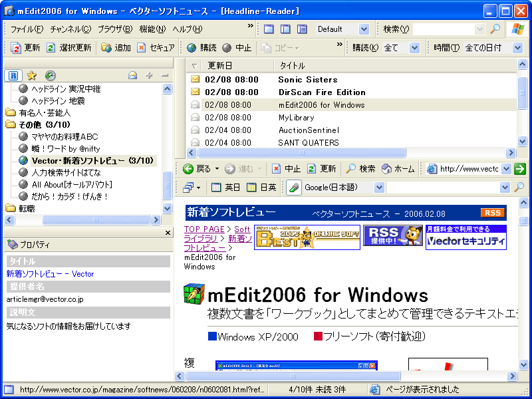The height and width of the screenshot is (399, 532).
Task: Open the ヘルプ(H) menu
Action: [x=188, y=29]
